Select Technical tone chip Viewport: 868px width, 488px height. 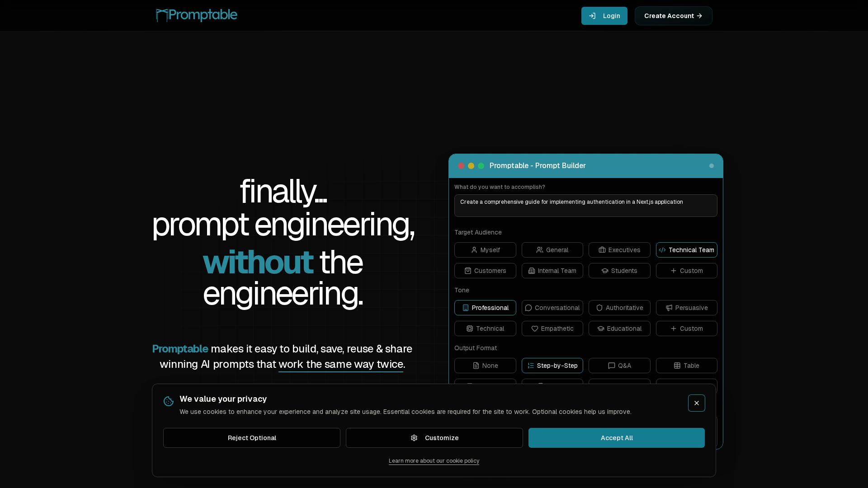485,328
